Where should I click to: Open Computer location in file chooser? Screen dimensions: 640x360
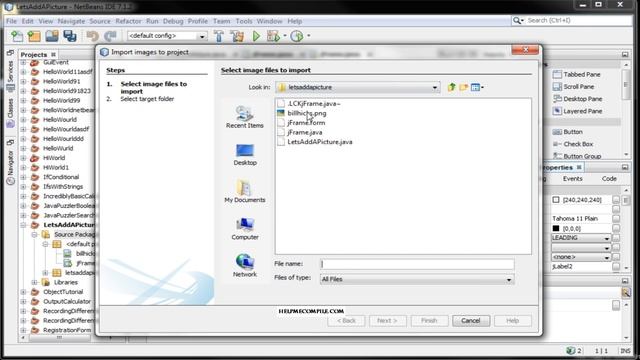pyautogui.click(x=245, y=229)
